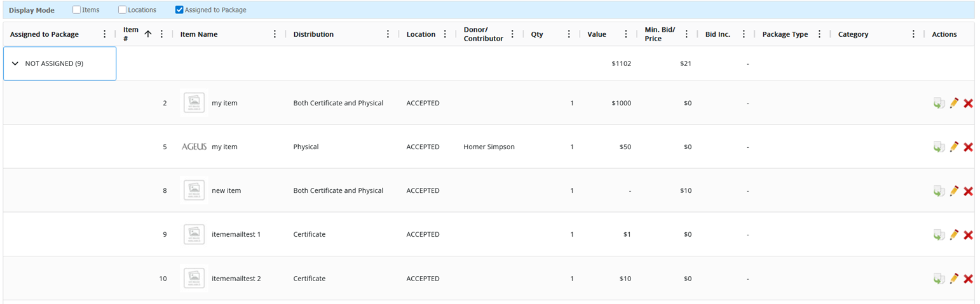
Task: Collapse the NOT ASSIGNED (9) group
Action: coord(15,63)
